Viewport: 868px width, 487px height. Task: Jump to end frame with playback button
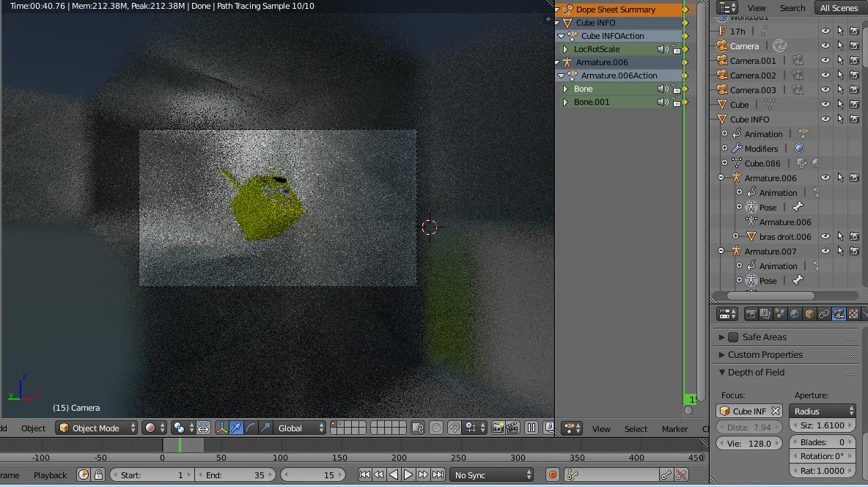tap(438, 475)
